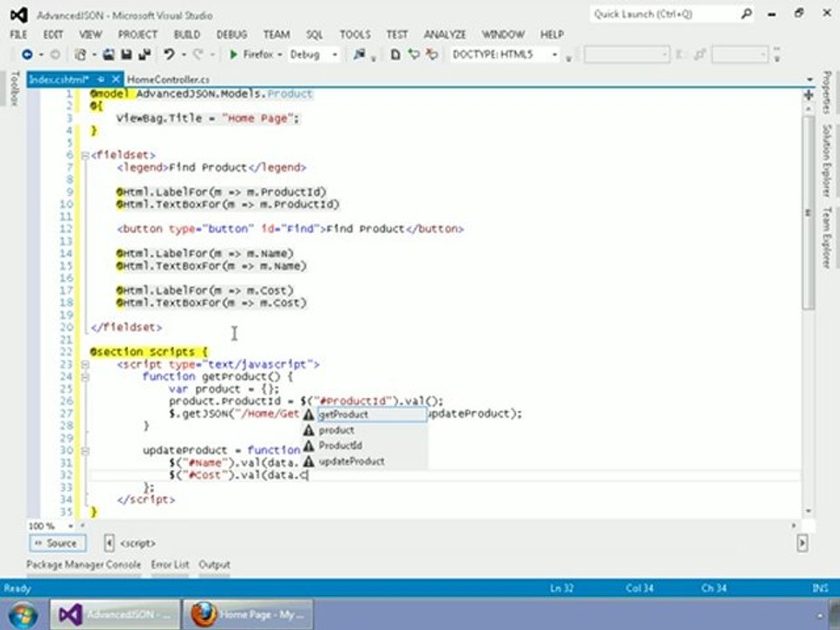Click the Windows Start orb

pyautogui.click(x=23, y=615)
